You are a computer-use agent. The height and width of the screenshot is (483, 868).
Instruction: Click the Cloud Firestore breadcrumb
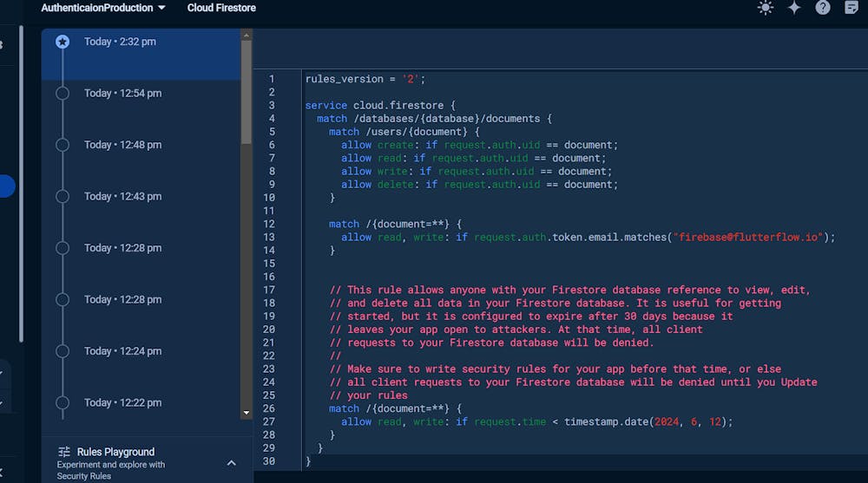point(221,8)
